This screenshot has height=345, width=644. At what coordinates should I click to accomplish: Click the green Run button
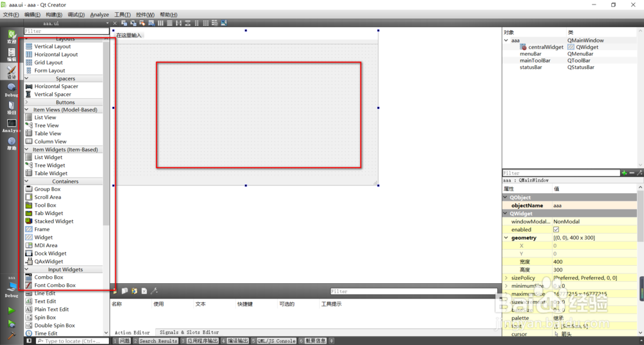click(12, 310)
